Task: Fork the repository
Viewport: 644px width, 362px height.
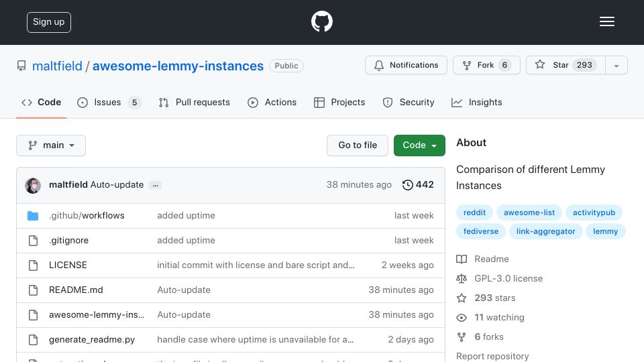Action: [x=486, y=65]
